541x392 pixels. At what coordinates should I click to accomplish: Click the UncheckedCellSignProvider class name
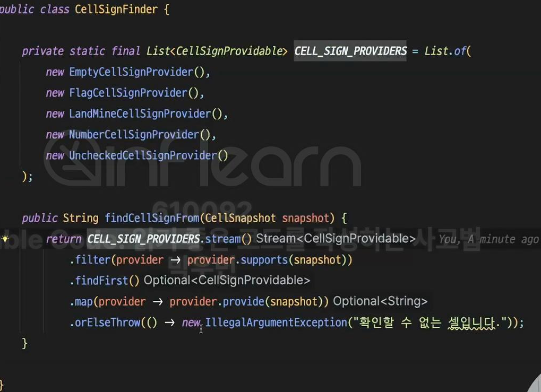pos(143,155)
